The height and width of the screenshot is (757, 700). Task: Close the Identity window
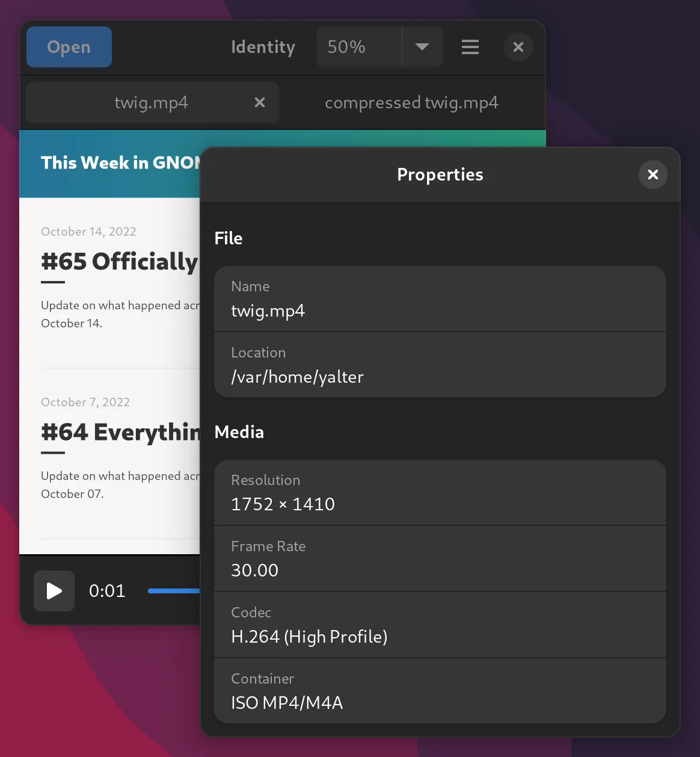pos(518,47)
